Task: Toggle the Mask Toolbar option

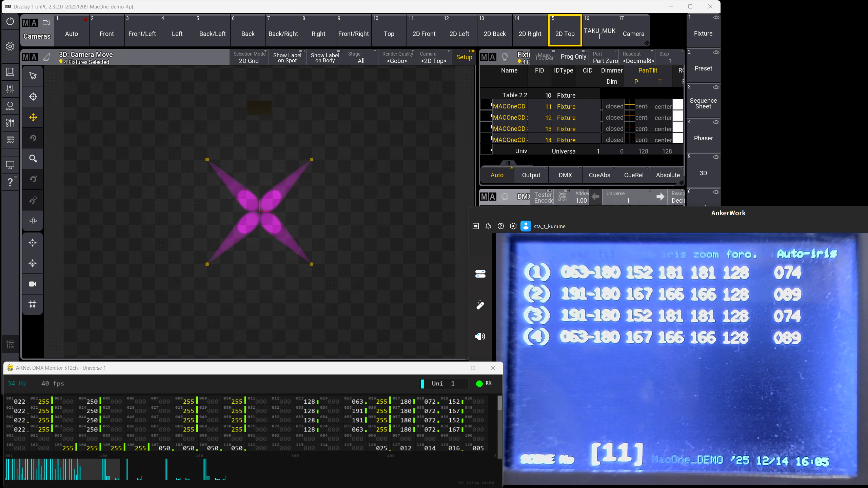Action: tap(544, 57)
